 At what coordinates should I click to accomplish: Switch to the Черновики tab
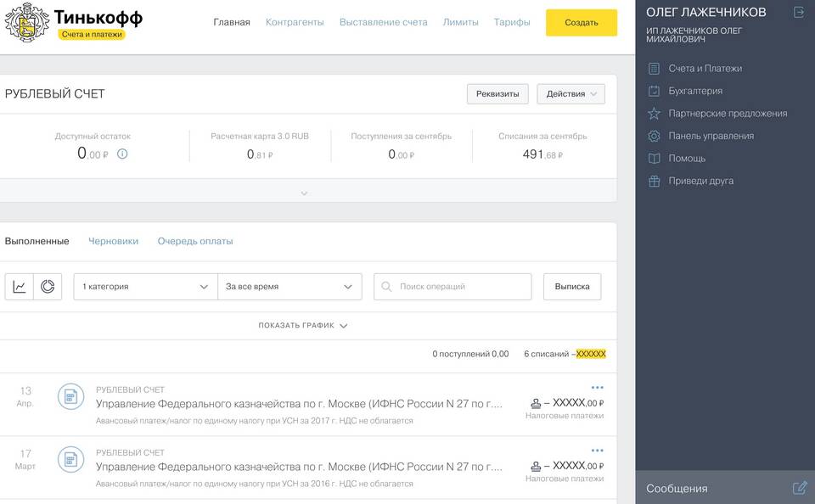pos(113,241)
